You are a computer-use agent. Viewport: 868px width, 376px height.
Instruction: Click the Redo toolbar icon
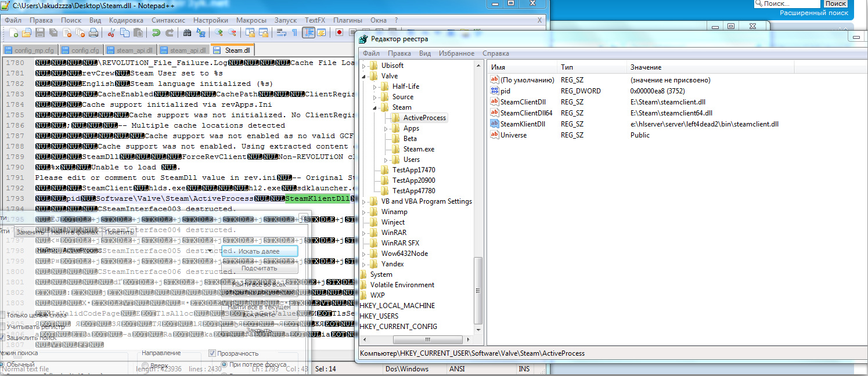click(170, 32)
